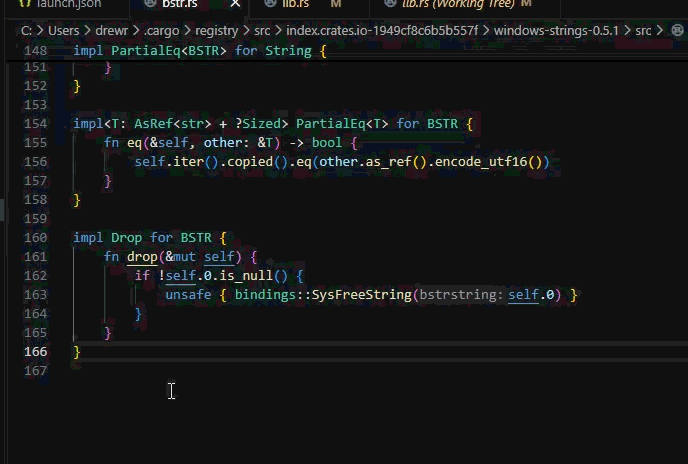Click the drop function name on line 161
This screenshot has height=464, width=688.
[x=142, y=257]
